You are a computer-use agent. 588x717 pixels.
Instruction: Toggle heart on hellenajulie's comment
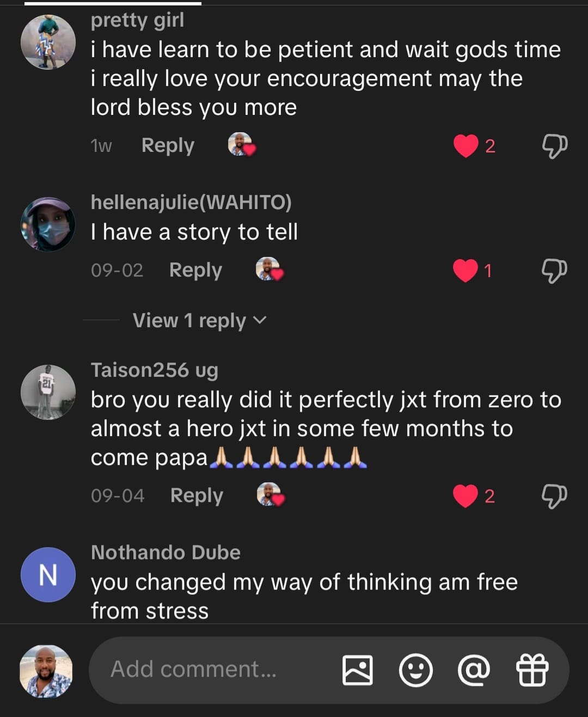(x=465, y=271)
